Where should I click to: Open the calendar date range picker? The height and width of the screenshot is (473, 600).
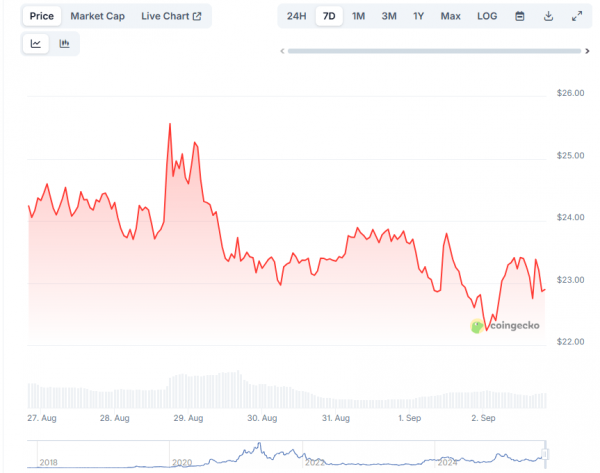pos(520,16)
